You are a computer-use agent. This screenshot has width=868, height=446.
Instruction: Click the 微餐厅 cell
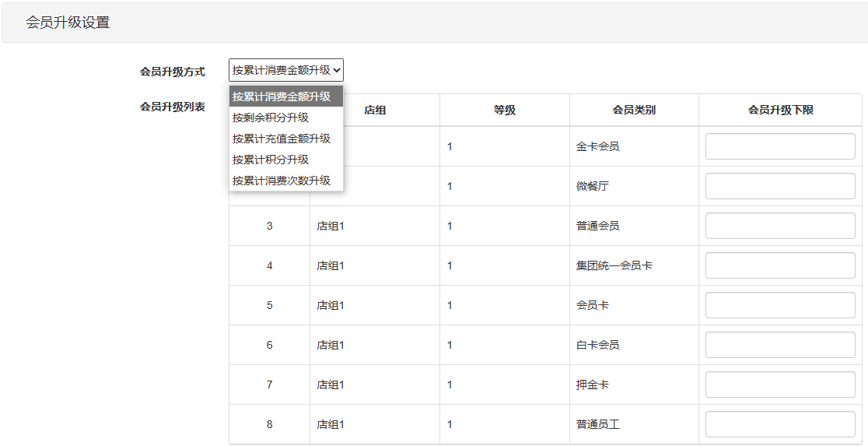(x=634, y=186)
